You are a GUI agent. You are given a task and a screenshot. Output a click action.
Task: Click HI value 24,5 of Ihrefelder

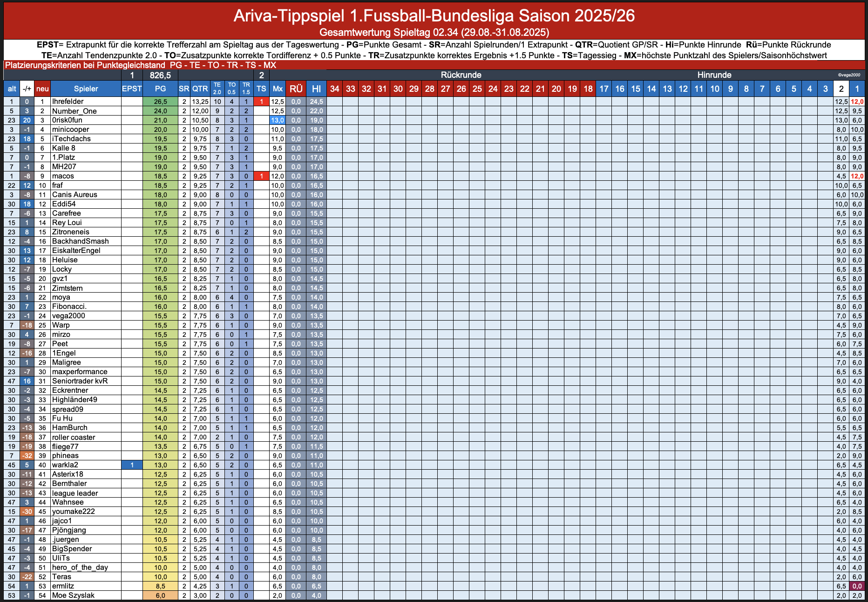(316, 102)
